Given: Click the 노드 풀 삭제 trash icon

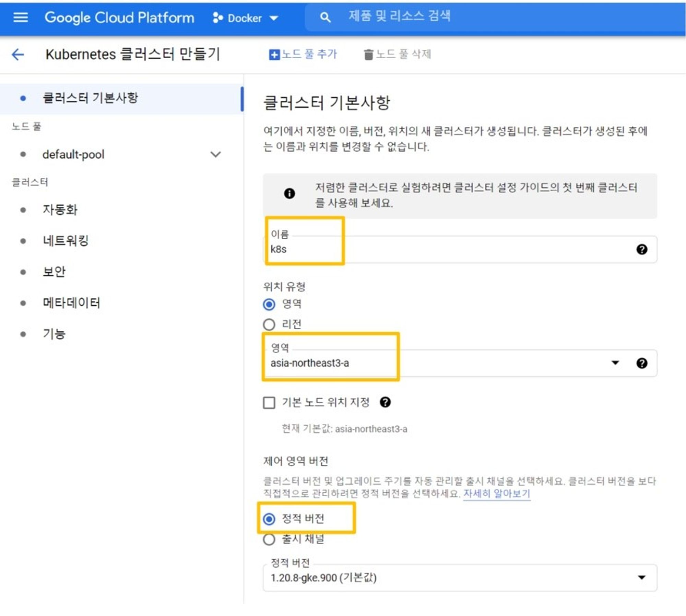Looking at the screenshot, I should point(368,55).
